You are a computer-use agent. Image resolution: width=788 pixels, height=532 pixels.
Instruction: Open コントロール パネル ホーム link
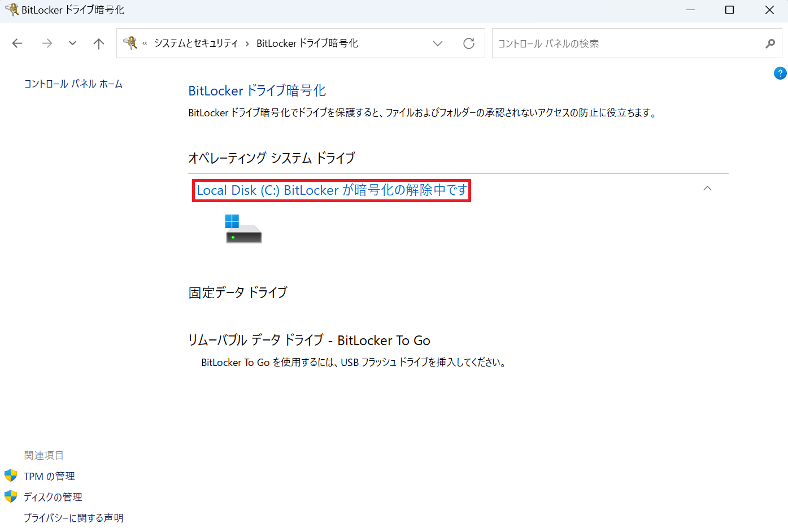pyautogui.click(x=73, y=84)
